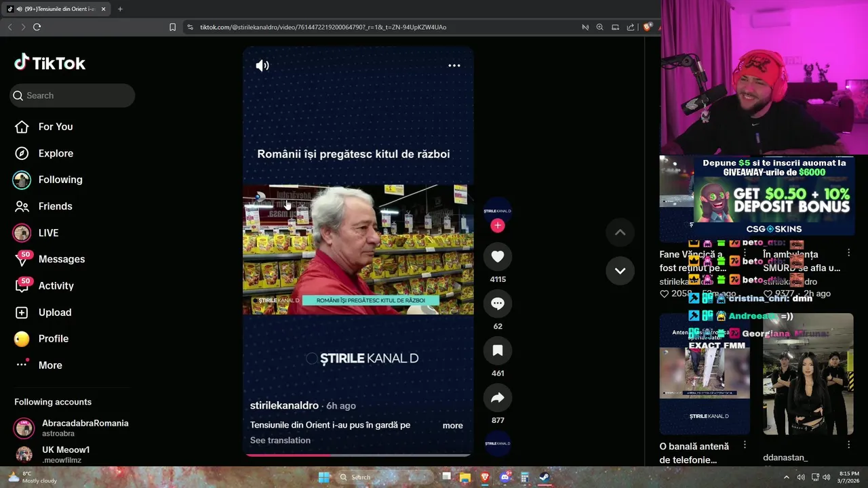Click the TikTok logo
The height and width of the screenshot is (488, 868).
click(x=50, y=63)
